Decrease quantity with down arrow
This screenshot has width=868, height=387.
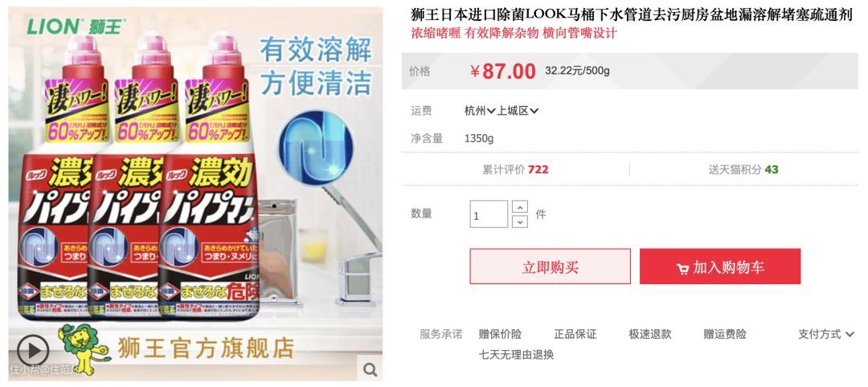(520, 221)
